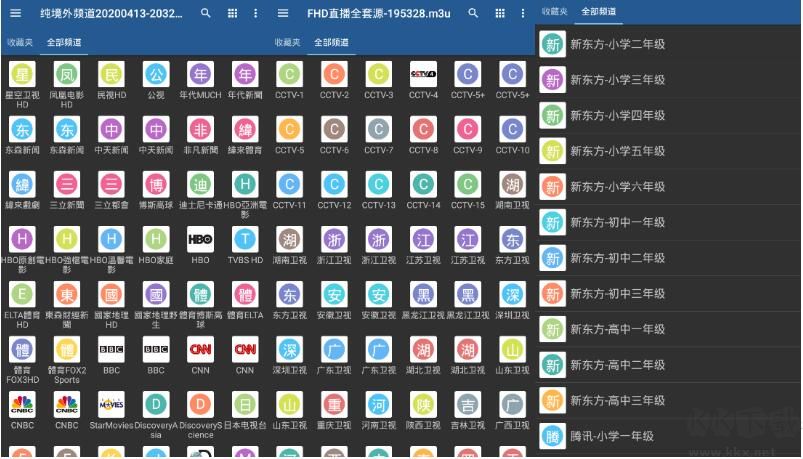Click playlist title FHD直播全套源-195328.m3u

pyautogui.click(x=379, y=14)
